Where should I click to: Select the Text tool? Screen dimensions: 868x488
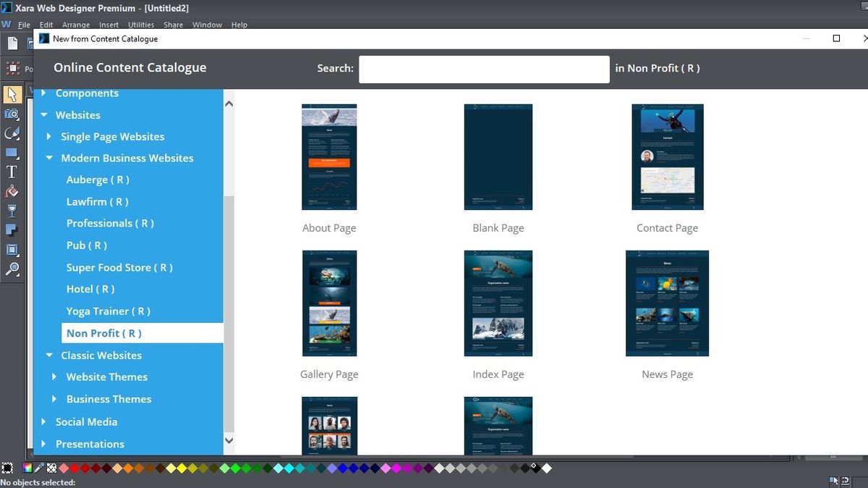click(12, 172)
